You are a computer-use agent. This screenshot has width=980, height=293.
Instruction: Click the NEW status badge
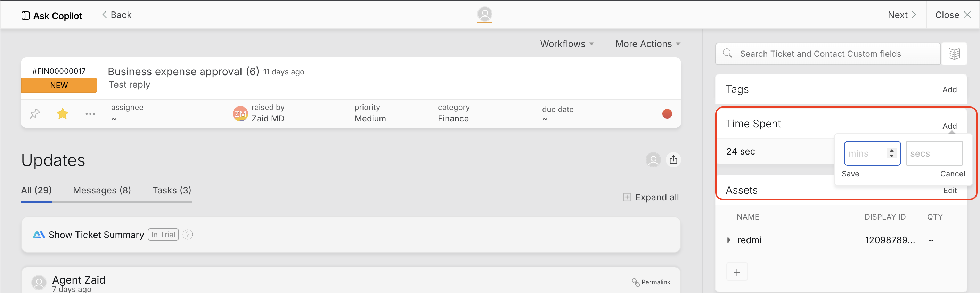[59, 85]
